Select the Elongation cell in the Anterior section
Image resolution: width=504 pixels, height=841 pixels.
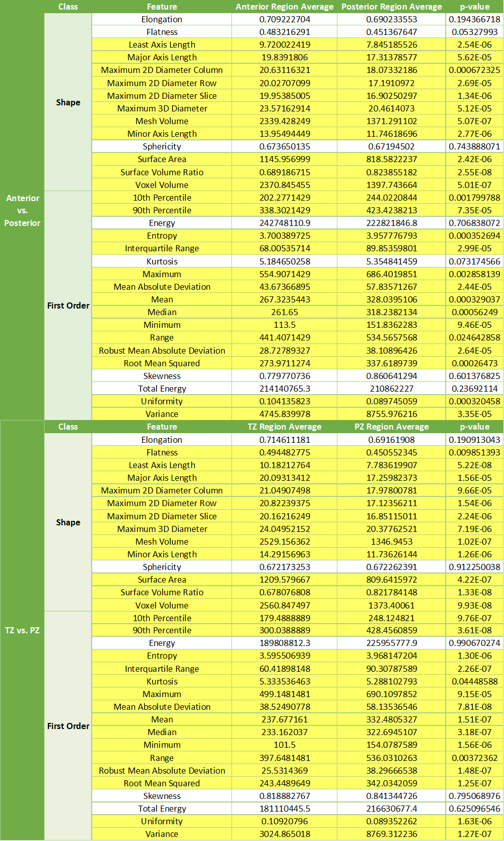(162, 19)
